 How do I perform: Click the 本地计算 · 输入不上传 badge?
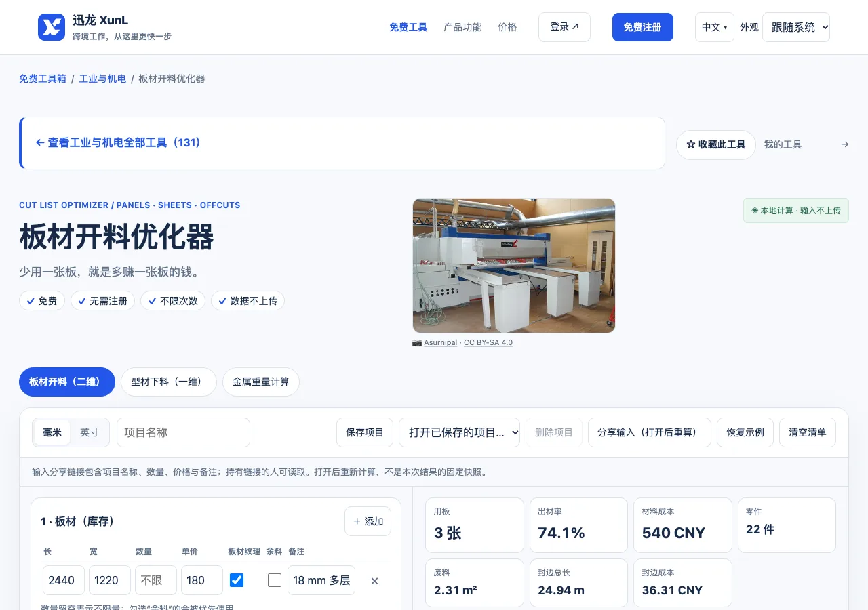pos(796,211)
